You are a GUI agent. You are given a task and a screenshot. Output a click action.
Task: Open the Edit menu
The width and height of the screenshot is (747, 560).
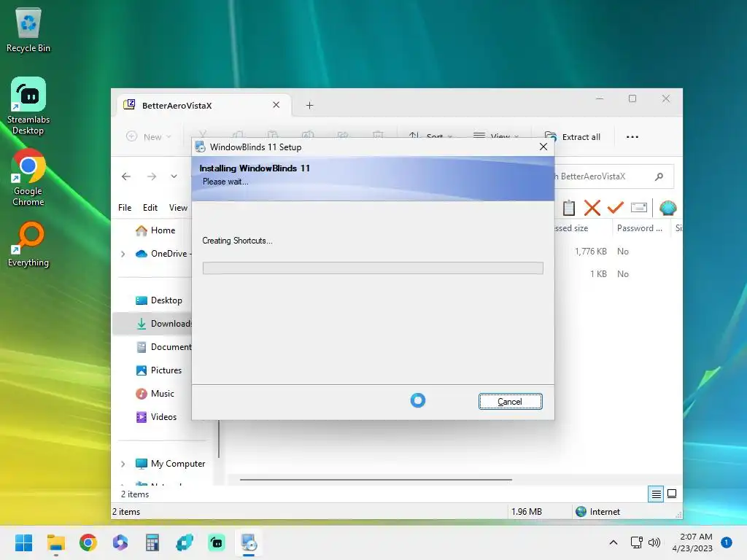pyautogui.click(x=150, y=208)
